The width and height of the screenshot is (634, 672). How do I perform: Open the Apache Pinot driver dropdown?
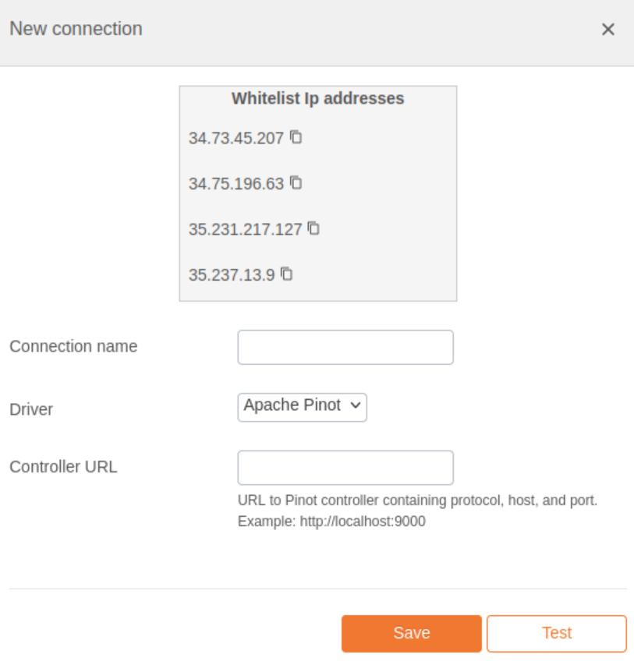[x=303, y=407]
